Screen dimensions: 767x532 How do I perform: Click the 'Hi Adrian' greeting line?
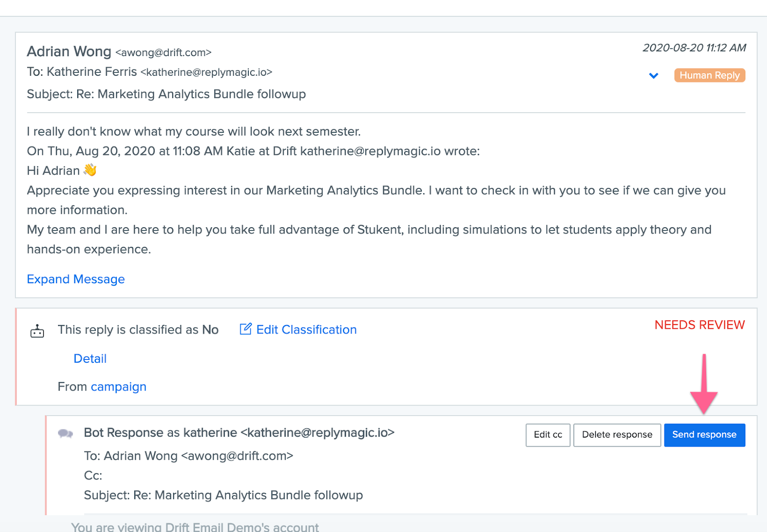click(62, 171)
